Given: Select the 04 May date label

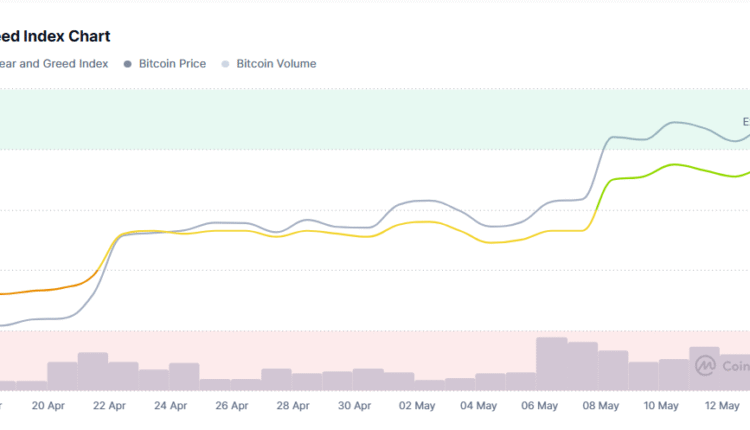Looking at the screenshot, I should (479, 406).
